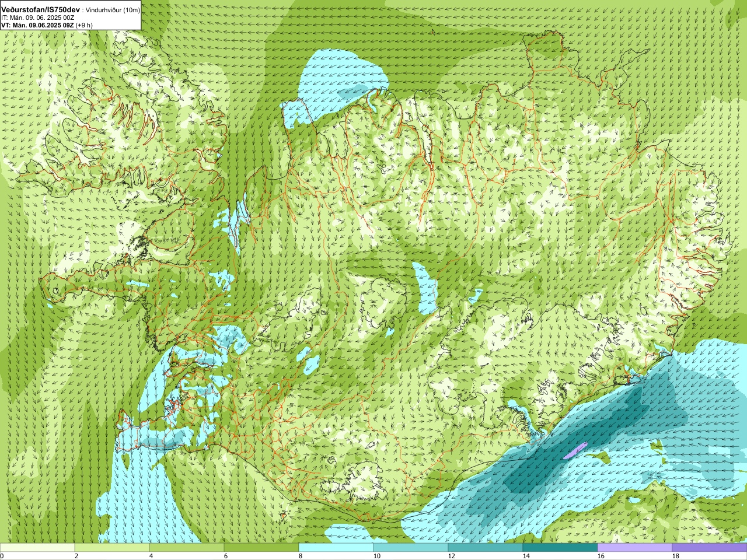The image size is (747, 560).
Task: Click the small lavender gust patch offshore southeast
Action: point(575,450)
